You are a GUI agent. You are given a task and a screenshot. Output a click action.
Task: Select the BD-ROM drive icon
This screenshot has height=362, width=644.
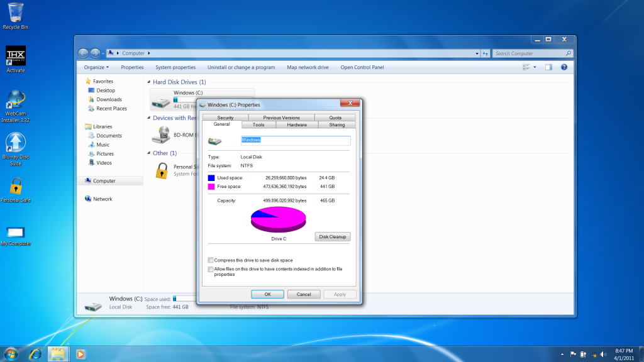160,134
